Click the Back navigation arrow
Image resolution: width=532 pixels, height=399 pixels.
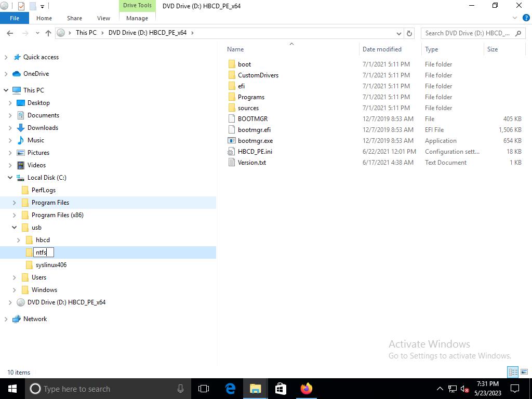click(10, 33)
